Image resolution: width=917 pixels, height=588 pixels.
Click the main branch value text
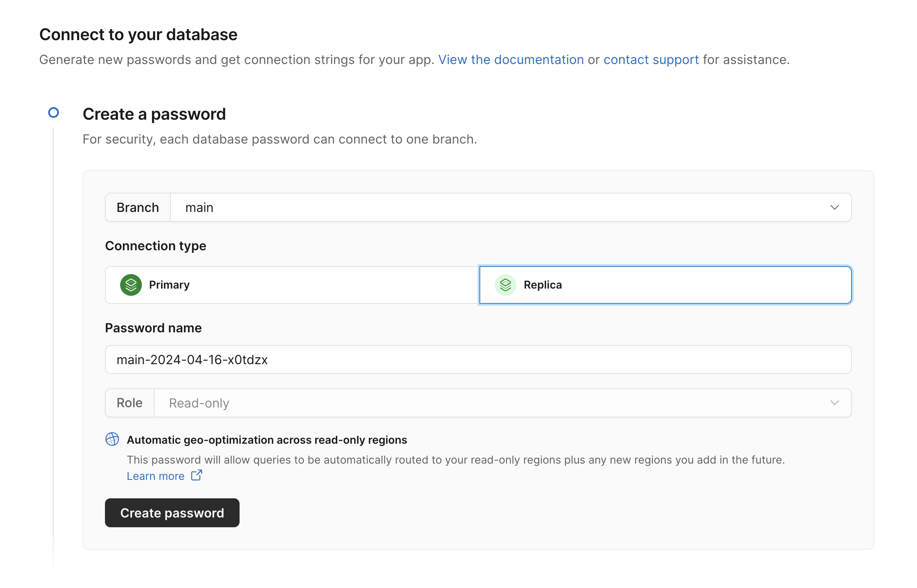pos(199,207)
